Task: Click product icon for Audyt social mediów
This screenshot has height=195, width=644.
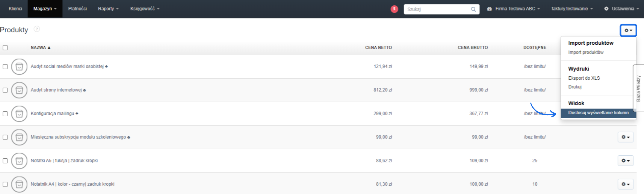Action: click(19, 67)
